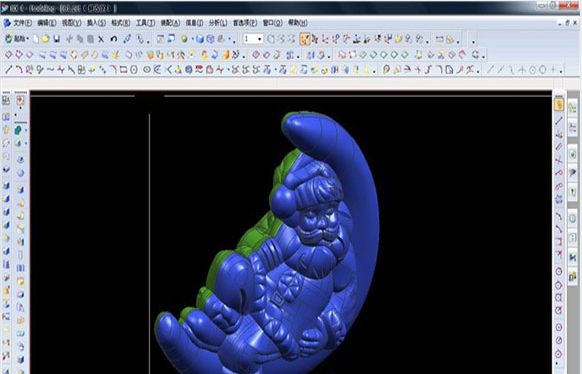Undo the last action with the arrow icon
Screen dimensions: 582x374
pos(114,39)
